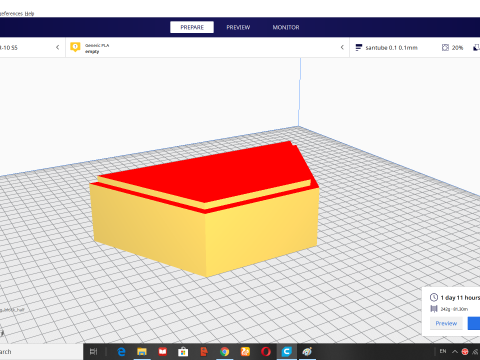
Task: Open the paint palette app on taskbar
Action: tap(307, 351)
